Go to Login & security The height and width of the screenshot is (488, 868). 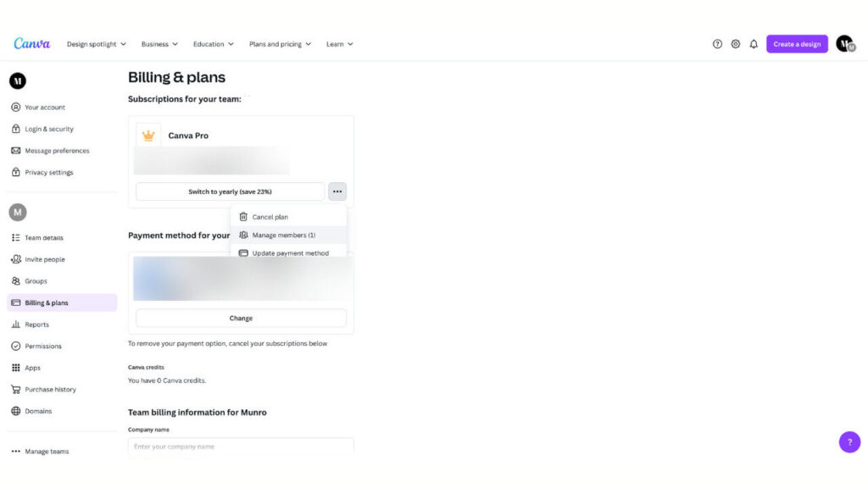48,129
